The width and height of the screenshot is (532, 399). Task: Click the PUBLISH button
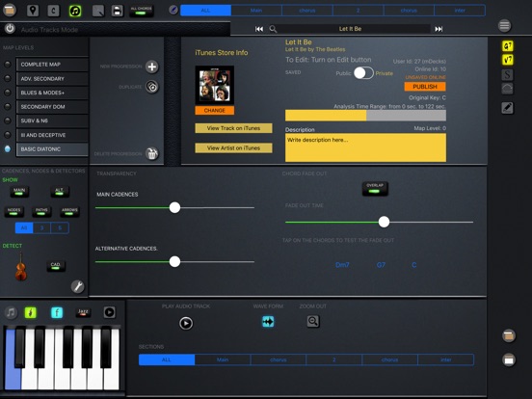(425, 87)
